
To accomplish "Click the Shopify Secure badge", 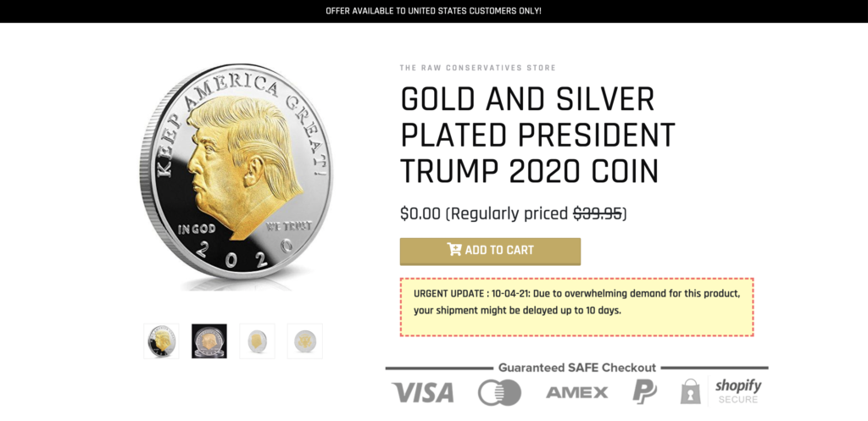I will (737, 391).
